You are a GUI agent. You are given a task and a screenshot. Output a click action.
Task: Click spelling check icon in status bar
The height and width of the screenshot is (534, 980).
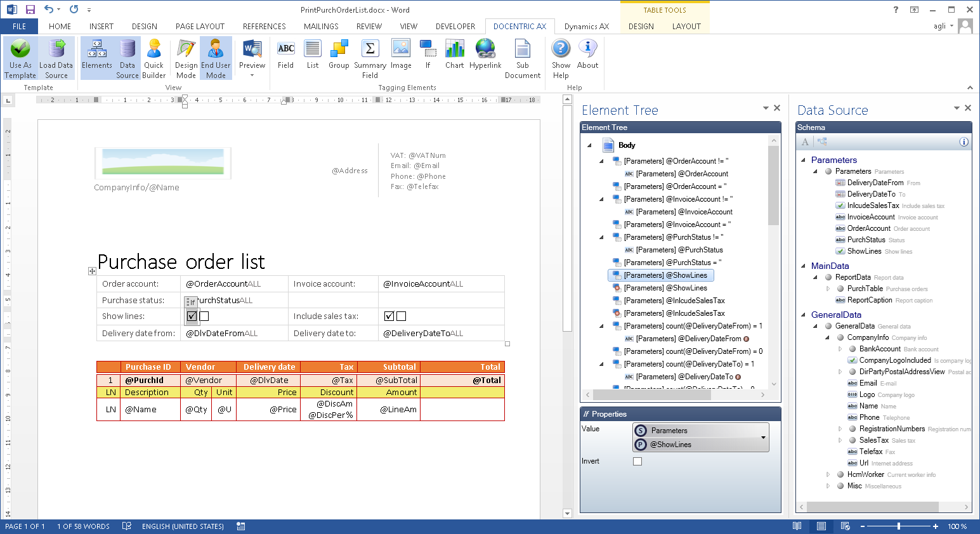point(126,526)
